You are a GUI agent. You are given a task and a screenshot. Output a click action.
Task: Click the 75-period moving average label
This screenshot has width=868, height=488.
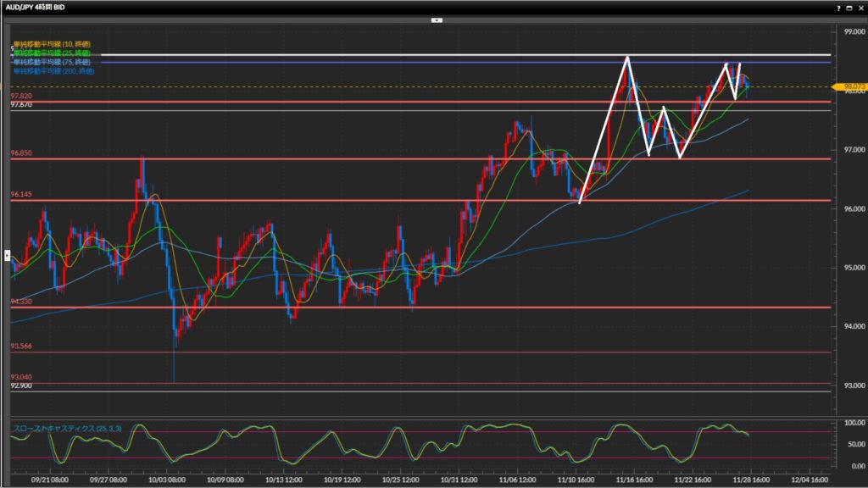52,62
